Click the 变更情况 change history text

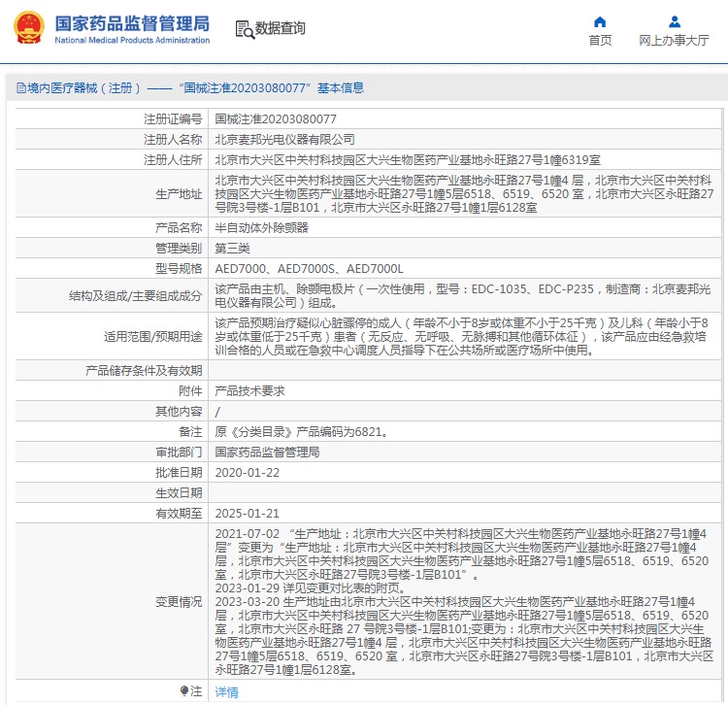coord(464,601)
